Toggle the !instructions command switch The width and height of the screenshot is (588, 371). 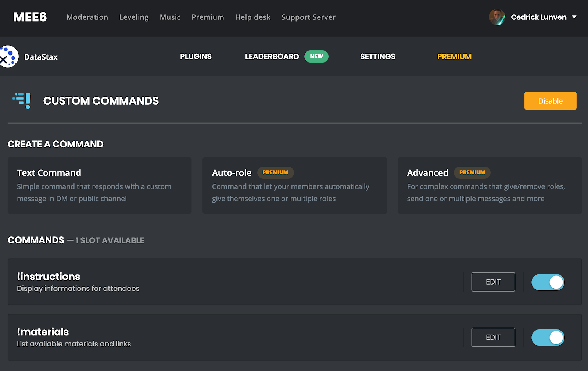[x=548, y=282]
